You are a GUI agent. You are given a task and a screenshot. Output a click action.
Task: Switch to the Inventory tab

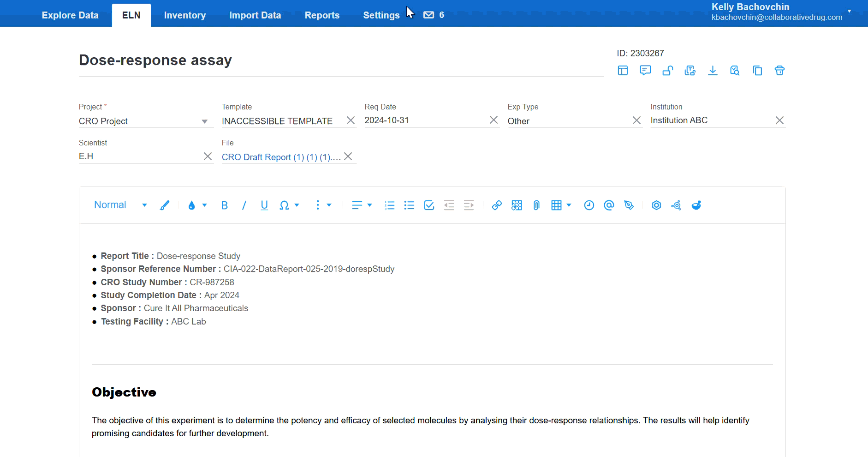[185, 15]
